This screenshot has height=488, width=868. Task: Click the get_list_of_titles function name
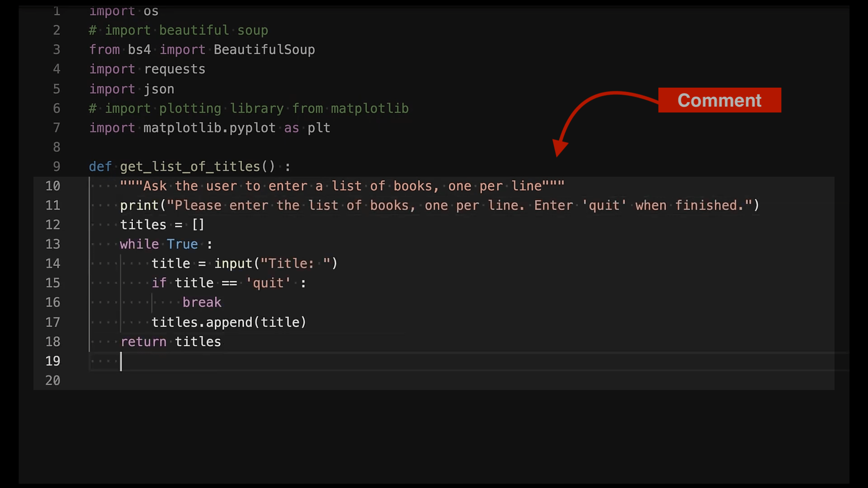coord(190,166)
